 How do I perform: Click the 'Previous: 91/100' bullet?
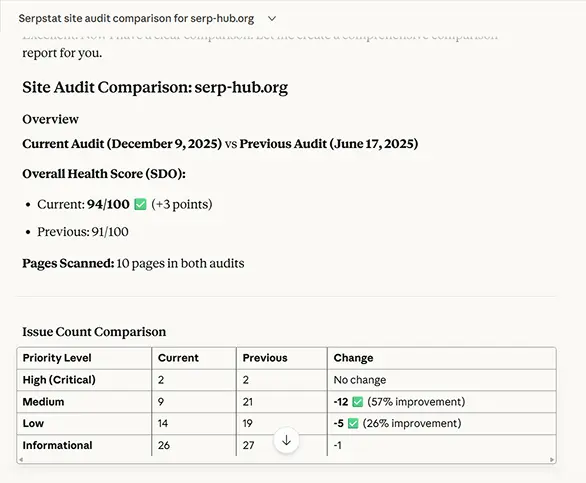point(83,232)
